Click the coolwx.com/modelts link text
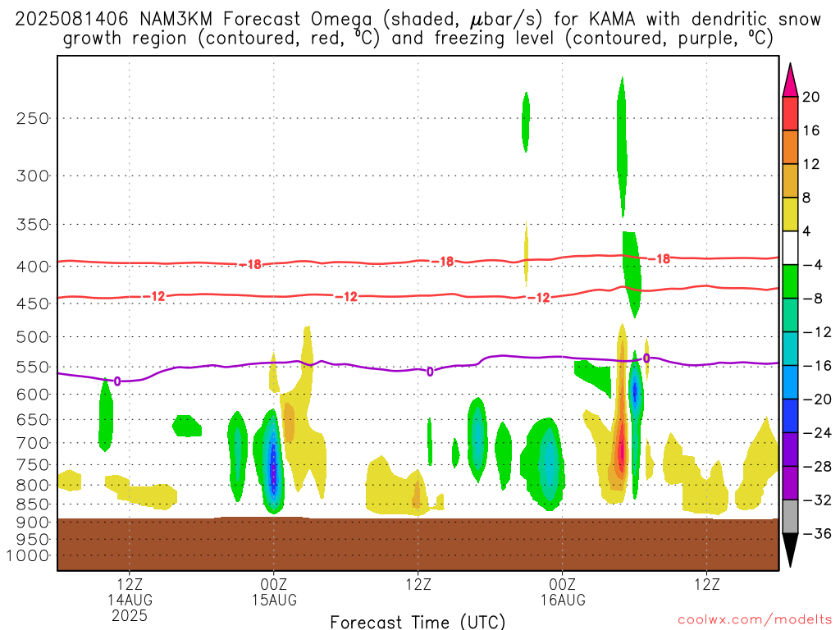Viewport: 840px width, 630px height. [755, 620]
